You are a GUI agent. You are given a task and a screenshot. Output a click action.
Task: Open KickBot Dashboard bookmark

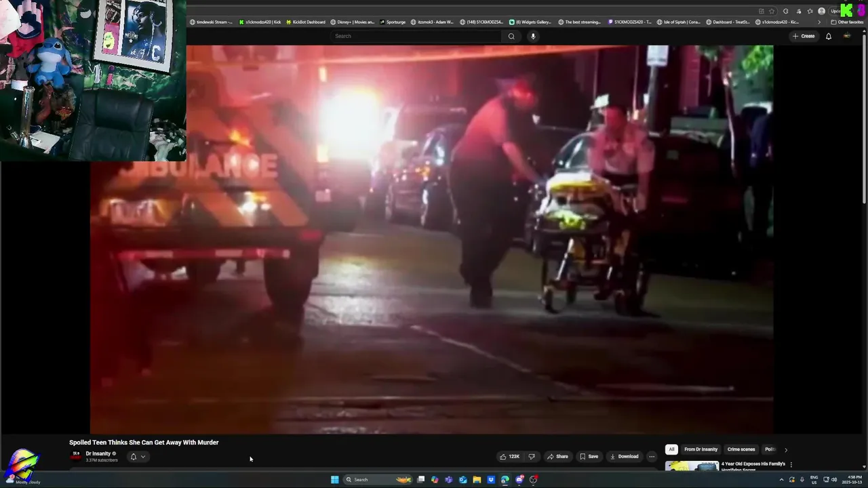coord(306,22)
